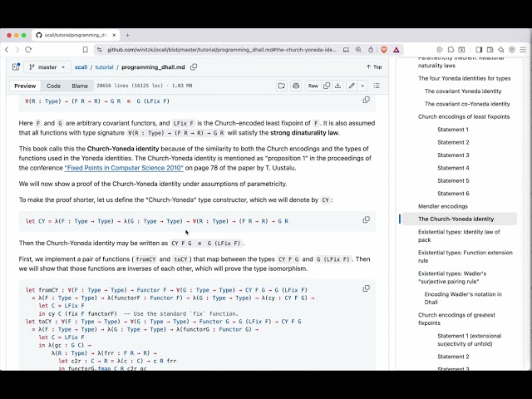Viewport: 532px width, 399px height.
Task: Select 'Statement 2' under greatest fixpoints
Action: coord(453,357)
